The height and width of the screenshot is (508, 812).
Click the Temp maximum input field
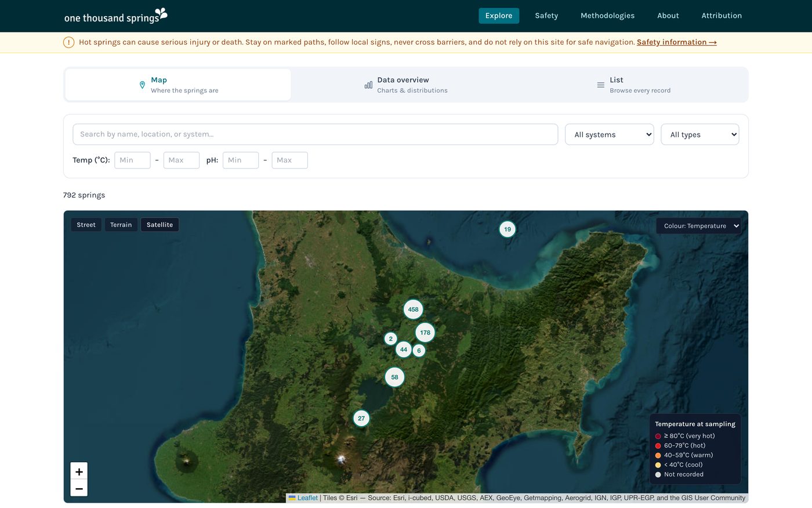[x=182, y=160]
